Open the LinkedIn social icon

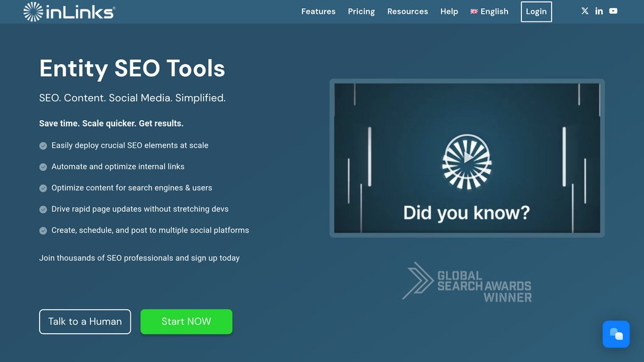(x=599, y=11)
